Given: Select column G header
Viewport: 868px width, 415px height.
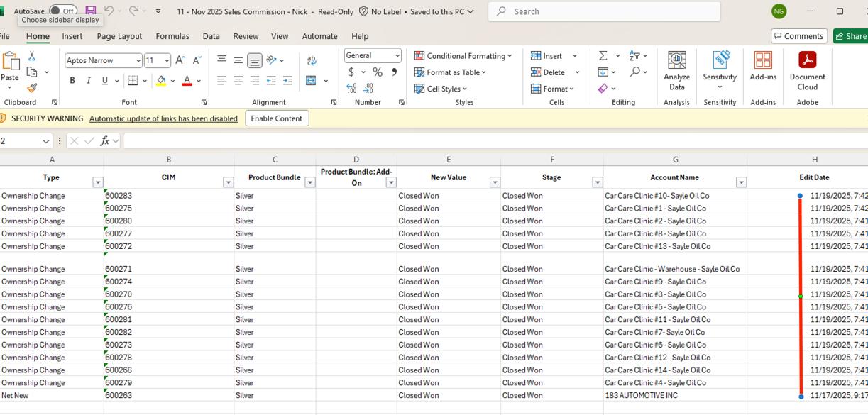Looking at the screenshot, I should pos(675,160).
